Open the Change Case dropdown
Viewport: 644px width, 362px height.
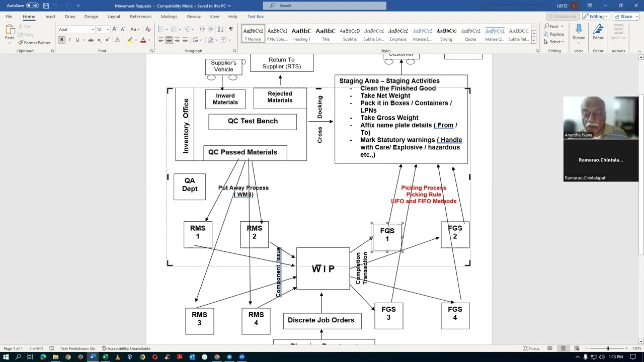(135, 29)
